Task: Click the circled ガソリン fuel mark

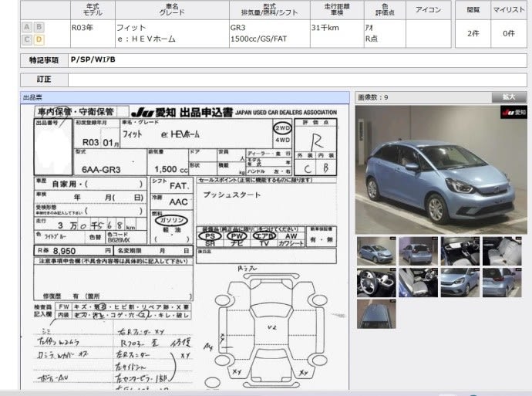Action: point(171,221)
